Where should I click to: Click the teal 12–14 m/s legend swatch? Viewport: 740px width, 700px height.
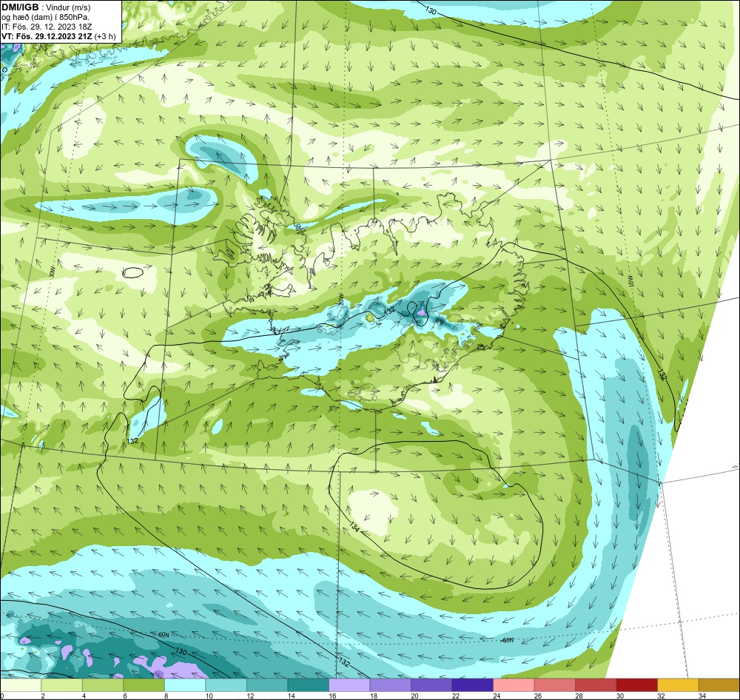point(267,685)
